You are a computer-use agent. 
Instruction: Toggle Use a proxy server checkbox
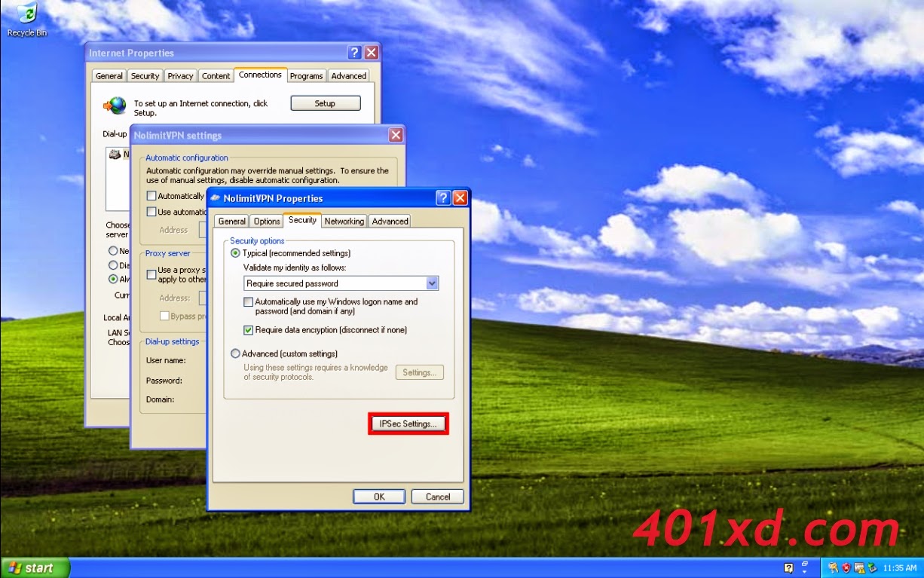click(x=151, y=274)
